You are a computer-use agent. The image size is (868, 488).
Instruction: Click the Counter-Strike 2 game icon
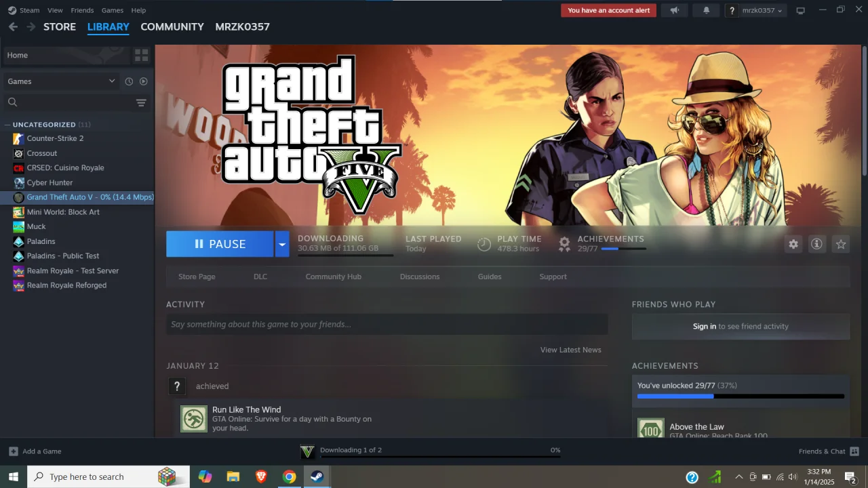[18, 138]
